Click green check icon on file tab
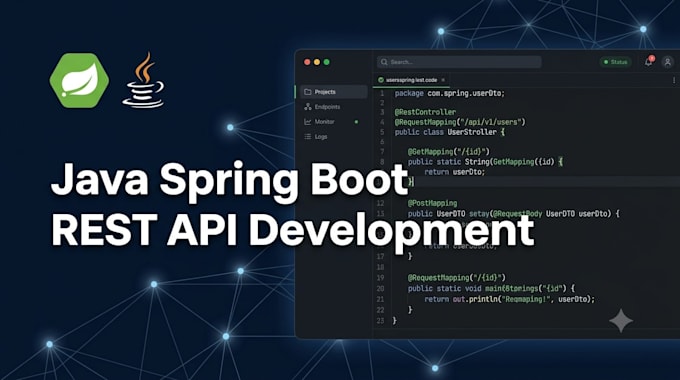The height and width of the screenshot is (380, 680). click(x=381, y=80)
